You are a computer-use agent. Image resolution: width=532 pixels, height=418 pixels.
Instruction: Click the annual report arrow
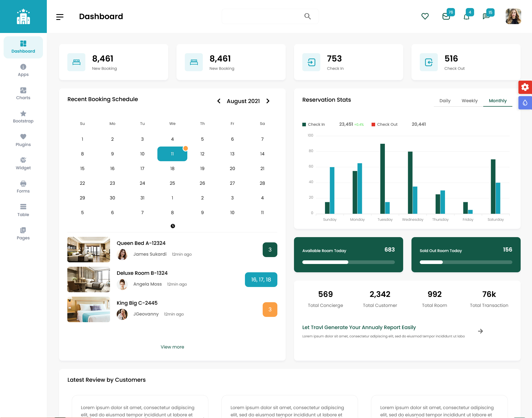click(480, 331)
